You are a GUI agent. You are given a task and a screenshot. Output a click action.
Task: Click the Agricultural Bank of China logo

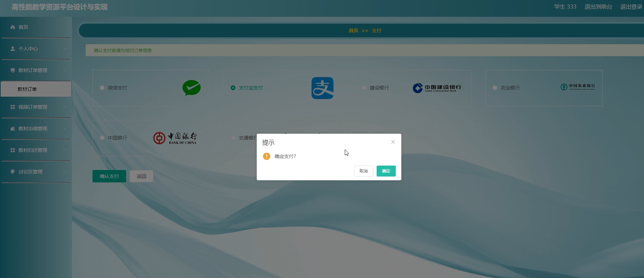click(578, 87)
